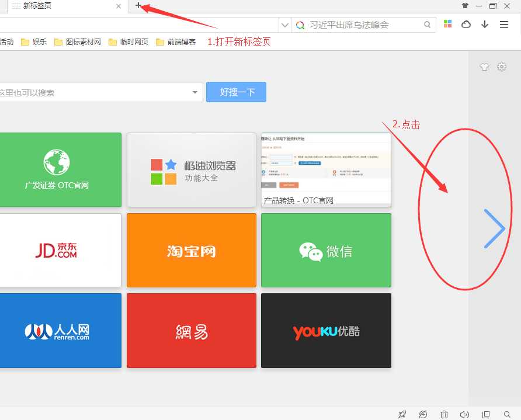Select the theme/skin shirt icon
This screenshot has width=521, height=420.
tap(484, 67)
